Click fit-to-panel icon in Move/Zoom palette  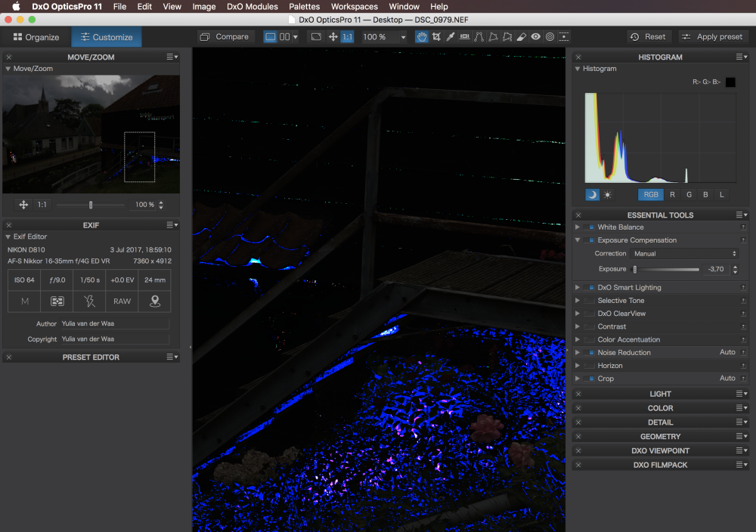[x=23, y=205]
